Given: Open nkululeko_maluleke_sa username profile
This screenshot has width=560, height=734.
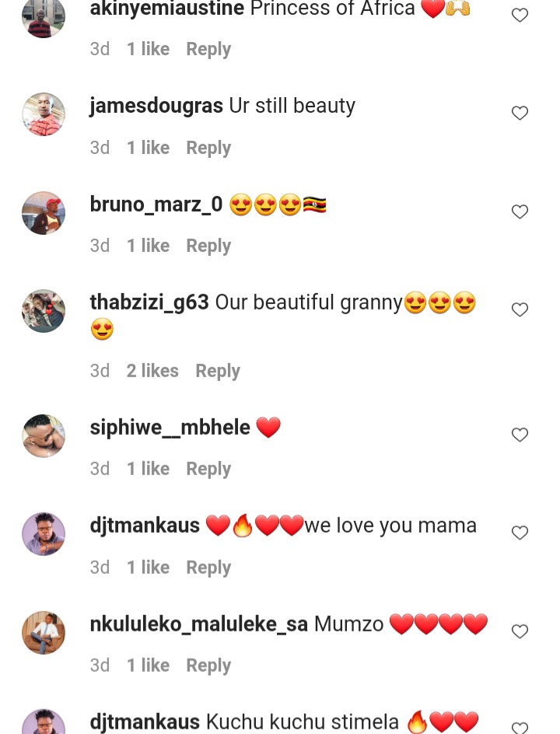Looking at the screenshot, I should coord(199,624).
